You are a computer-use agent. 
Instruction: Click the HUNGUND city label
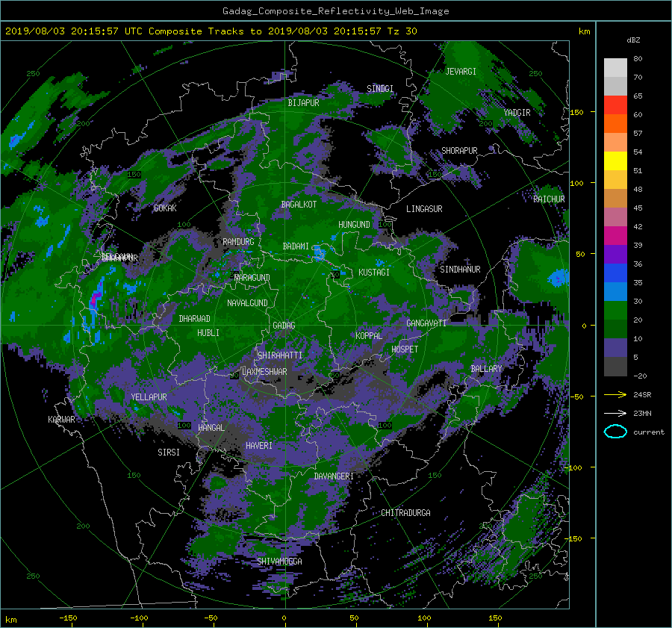[x=354, y=225]
